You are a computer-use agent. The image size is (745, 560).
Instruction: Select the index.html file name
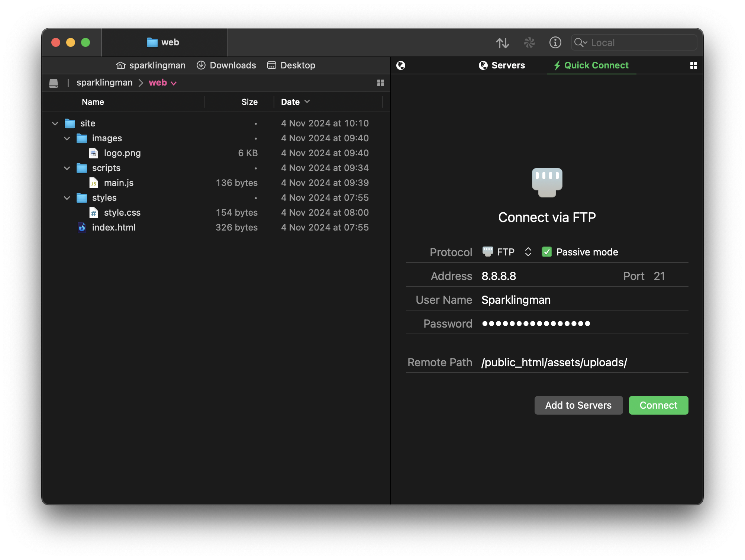[114, 228]
